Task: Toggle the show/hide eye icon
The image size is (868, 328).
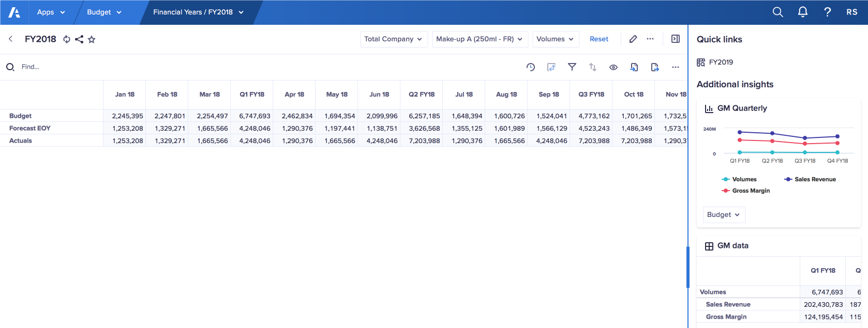Action: tap(613, 67)
